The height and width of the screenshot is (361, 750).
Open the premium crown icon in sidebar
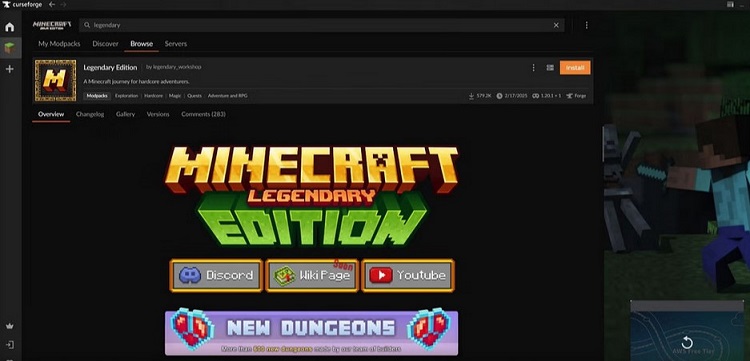pyautogui.click(x=10, y=326)
